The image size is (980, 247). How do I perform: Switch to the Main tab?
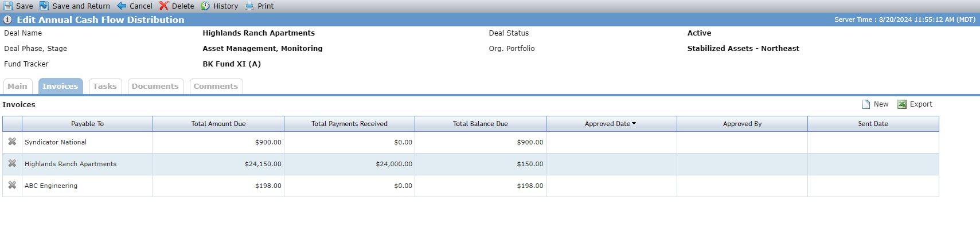coord(18,86)
